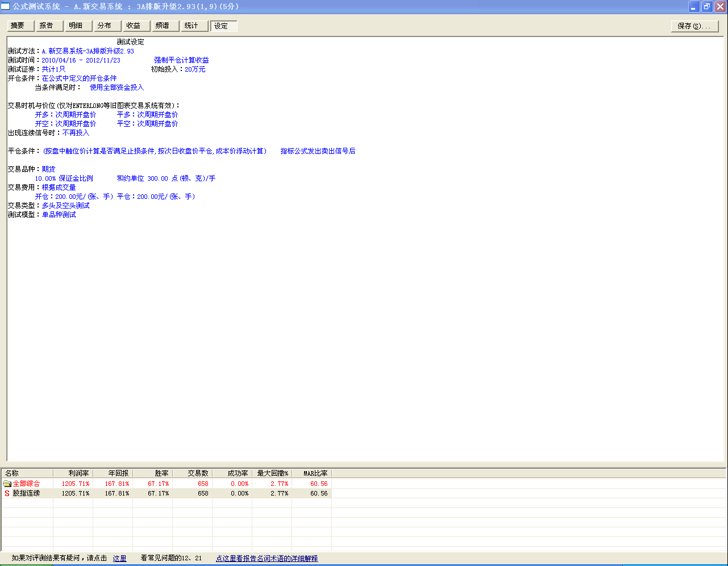Switch to the 分布 tab
Image resolution: width=728 pixels, height=566 pixels.
coord(108,26)
